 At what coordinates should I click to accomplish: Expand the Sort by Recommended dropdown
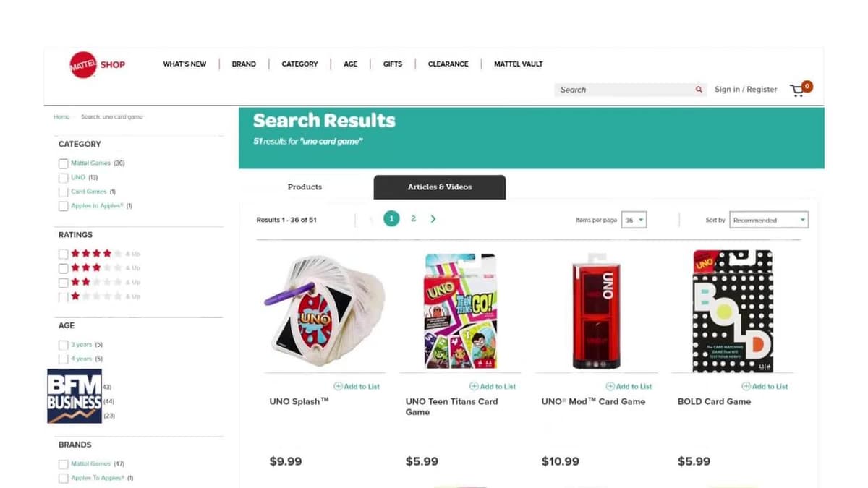pyautogui.click(x=769, y=220)
